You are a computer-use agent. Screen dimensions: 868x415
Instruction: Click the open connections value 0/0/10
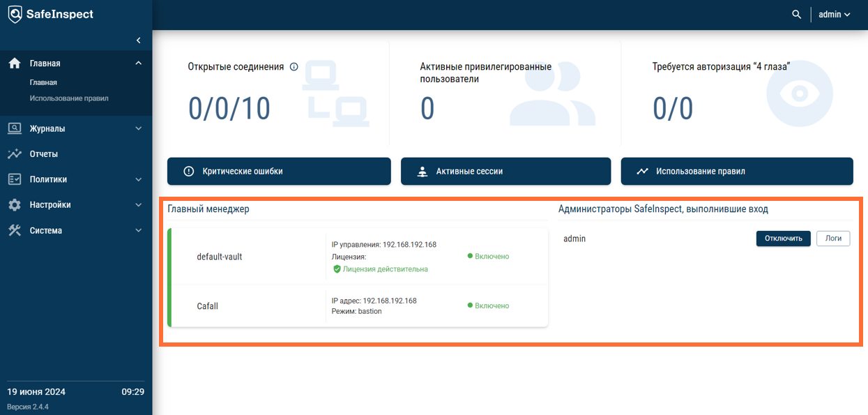(x=229, y=109)
